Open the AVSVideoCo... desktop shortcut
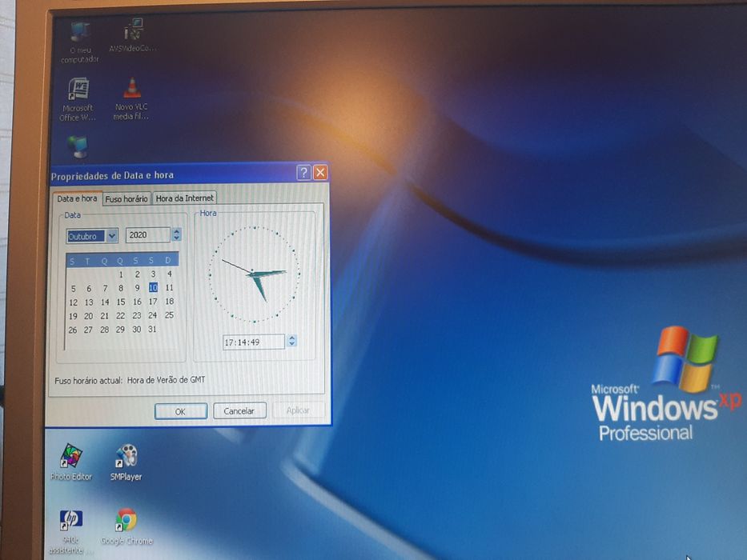The height and width of the screenshot is (560, 747). tap(132, 35)
